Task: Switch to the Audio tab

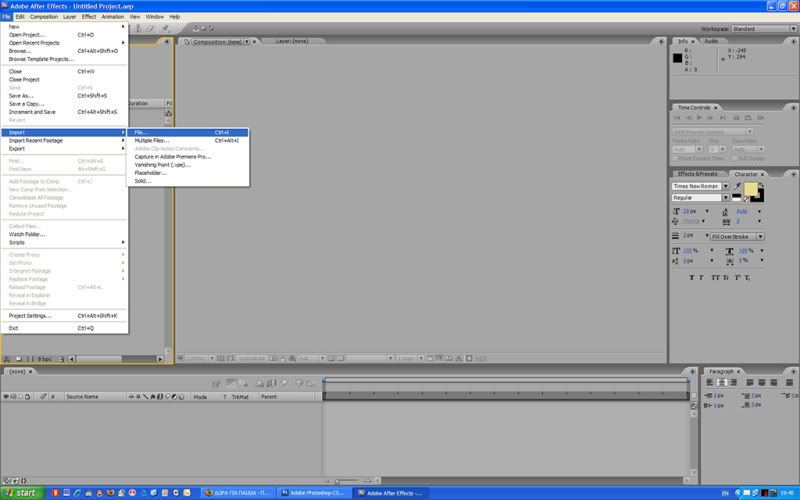Action: [711, 41]
